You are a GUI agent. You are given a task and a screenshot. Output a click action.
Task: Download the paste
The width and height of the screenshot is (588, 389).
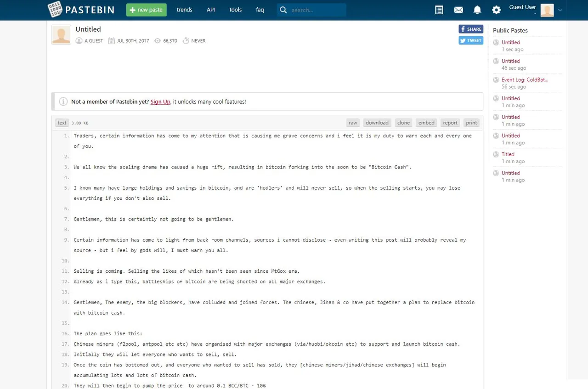(377, 123)
